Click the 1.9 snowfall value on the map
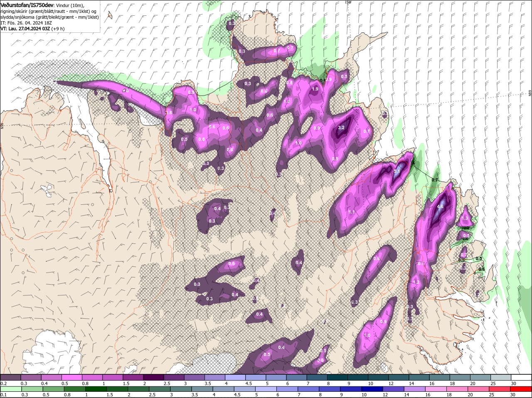 click(x=315, y=89)
